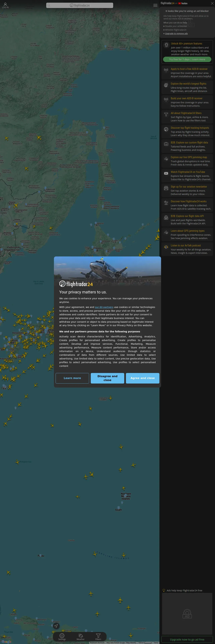Click Discover how Flightradar24 works icon
Viewport: 215px width, 644px height.
[166, 203]
